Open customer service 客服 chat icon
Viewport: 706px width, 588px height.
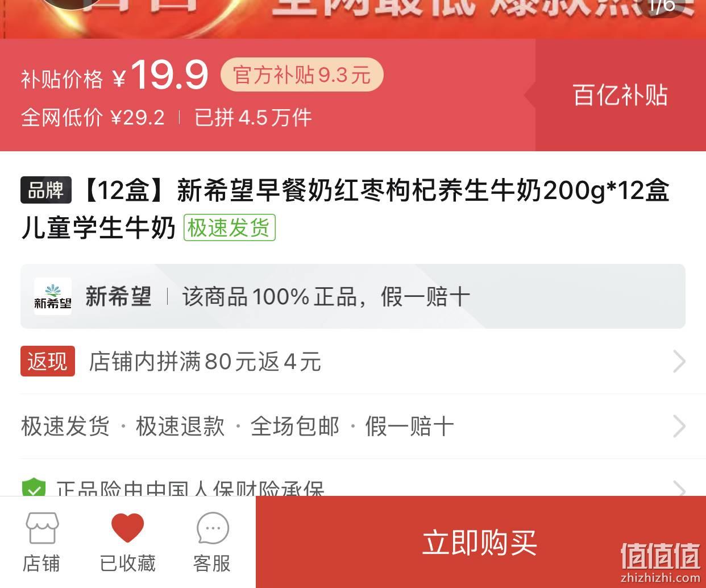click(212, 543)
